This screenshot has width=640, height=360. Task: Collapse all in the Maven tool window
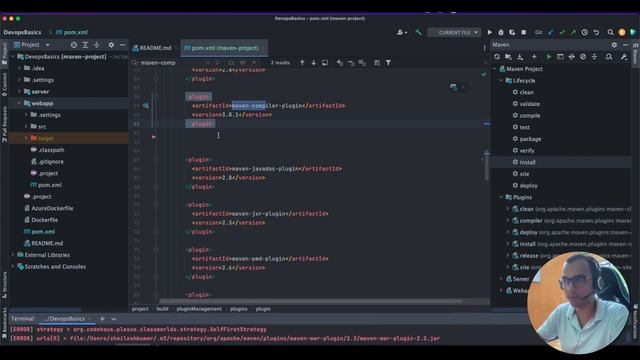(594, 57)
